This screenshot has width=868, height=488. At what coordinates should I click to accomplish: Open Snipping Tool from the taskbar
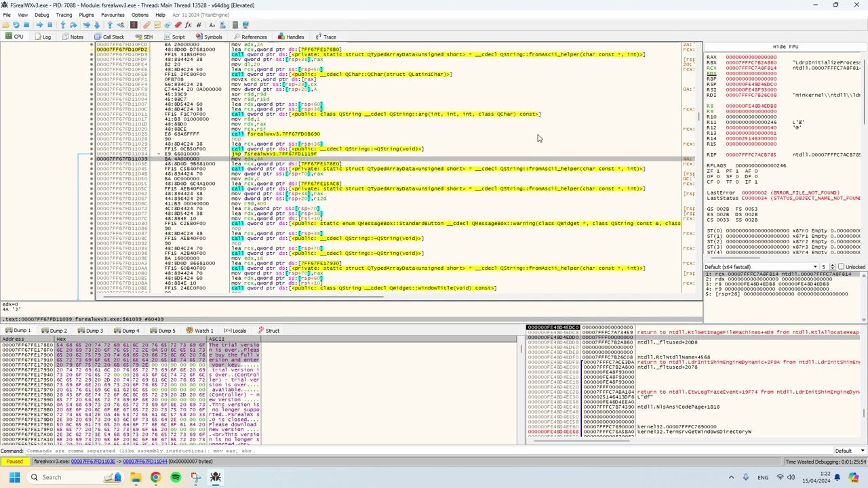tap(195, 477)
